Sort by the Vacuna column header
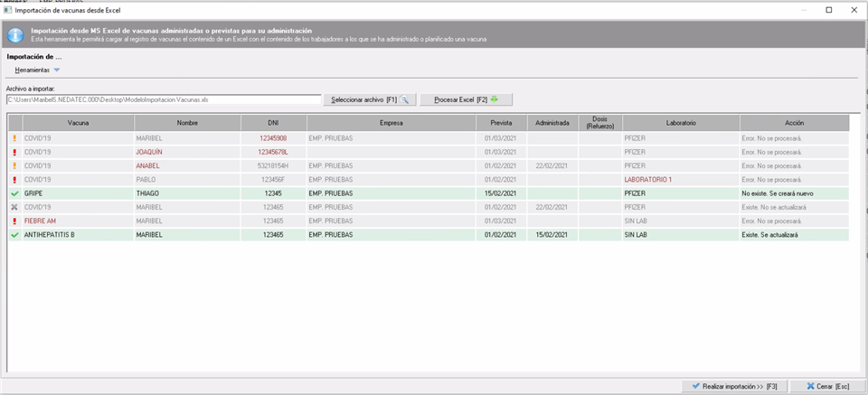Image resolution: width=868 pixels, height=395 pixels. (x=79, y=122)
